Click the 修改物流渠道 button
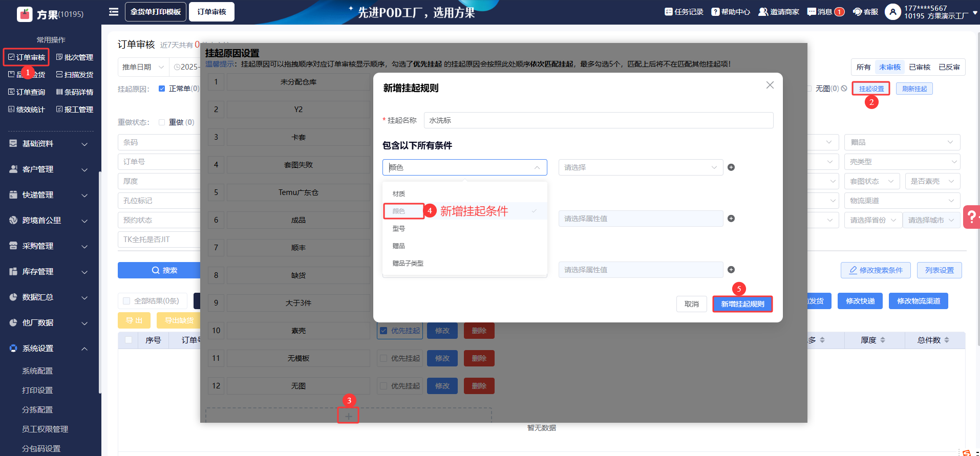This screenshot has height=456, width=980. coord(919,301)
